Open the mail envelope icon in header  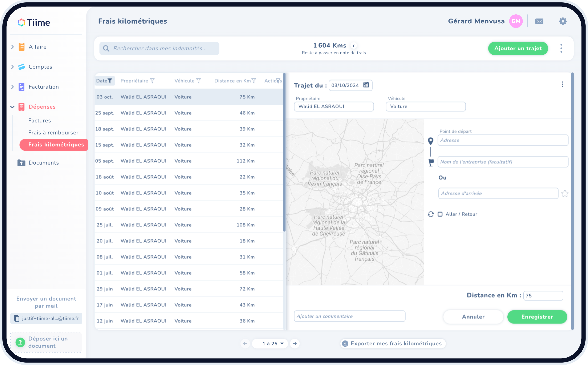539,21
